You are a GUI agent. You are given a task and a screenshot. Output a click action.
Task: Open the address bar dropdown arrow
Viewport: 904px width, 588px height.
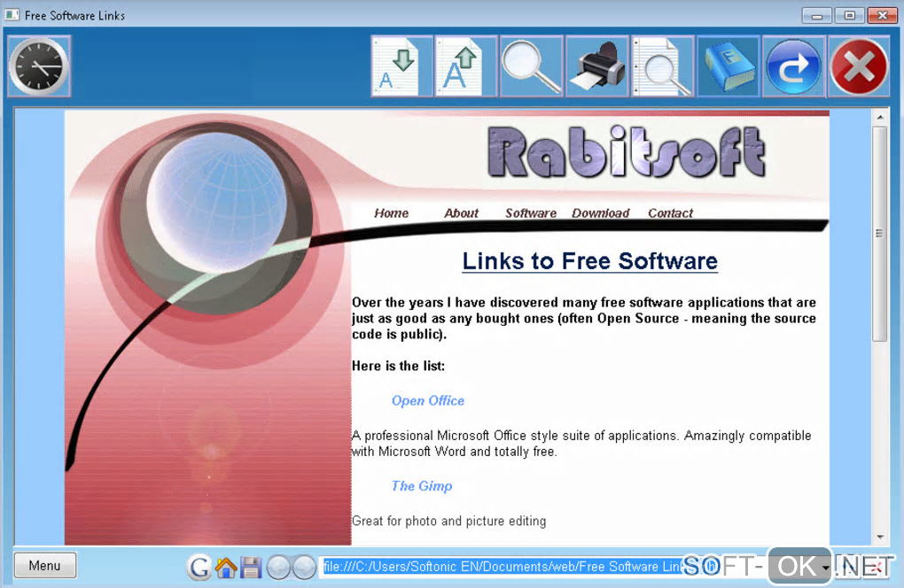coord(826,568)
